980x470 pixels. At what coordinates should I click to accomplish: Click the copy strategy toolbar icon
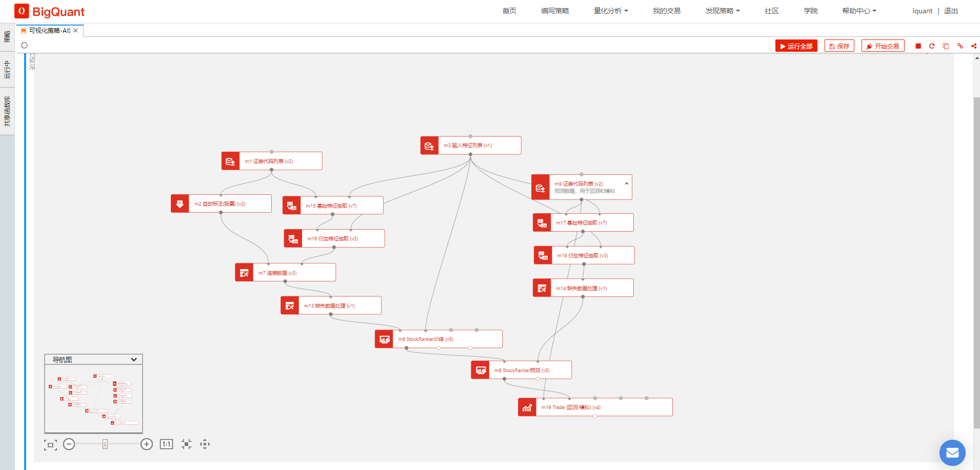(x=946, y=46)
